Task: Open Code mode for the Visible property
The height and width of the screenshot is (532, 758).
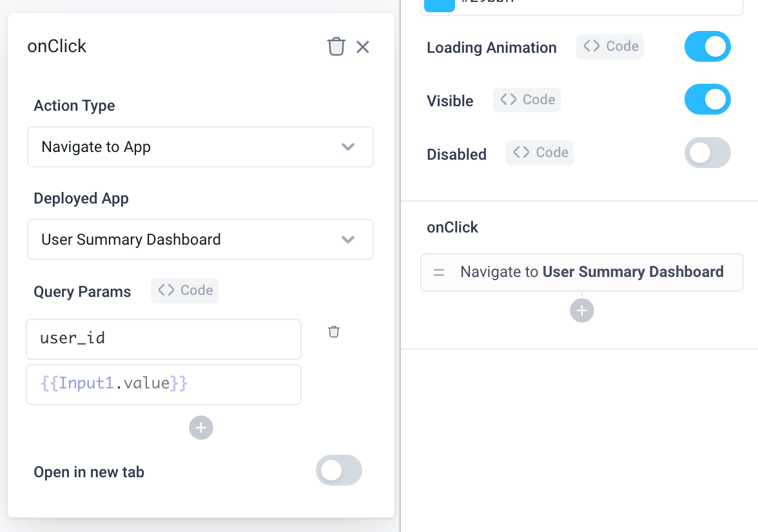Action: (x=527, y=99)
